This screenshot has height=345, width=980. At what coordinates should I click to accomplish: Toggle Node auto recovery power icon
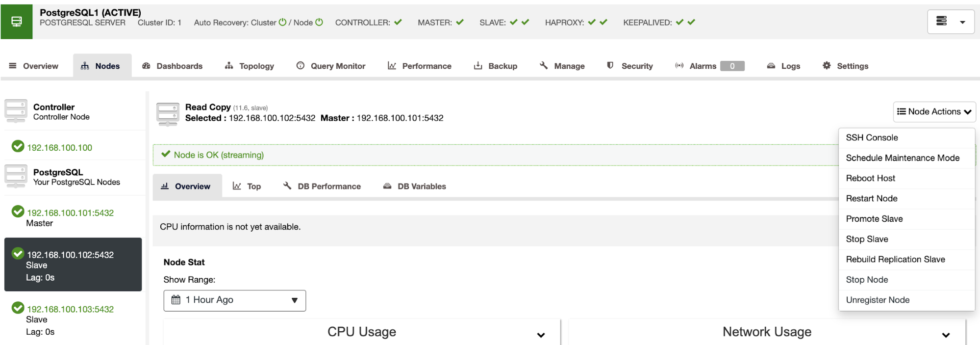pos(319,22)
